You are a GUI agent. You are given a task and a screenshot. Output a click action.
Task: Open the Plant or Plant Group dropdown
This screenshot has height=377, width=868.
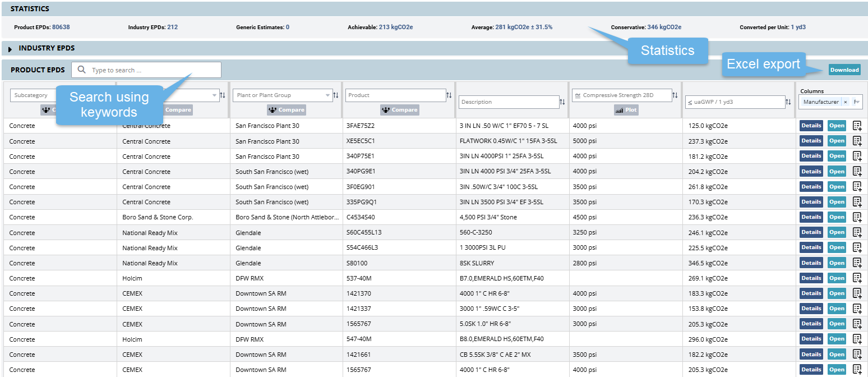(x=327, y=95)
